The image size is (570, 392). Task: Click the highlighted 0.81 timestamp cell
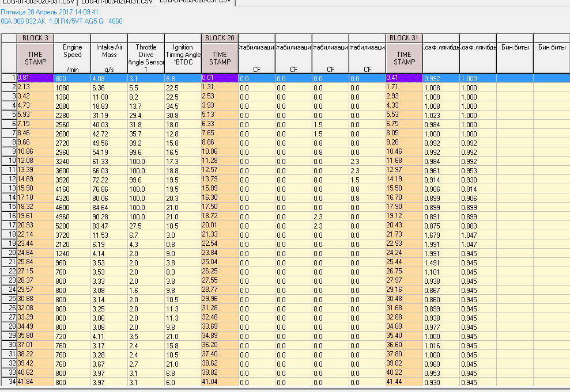(x=35, y=78)
